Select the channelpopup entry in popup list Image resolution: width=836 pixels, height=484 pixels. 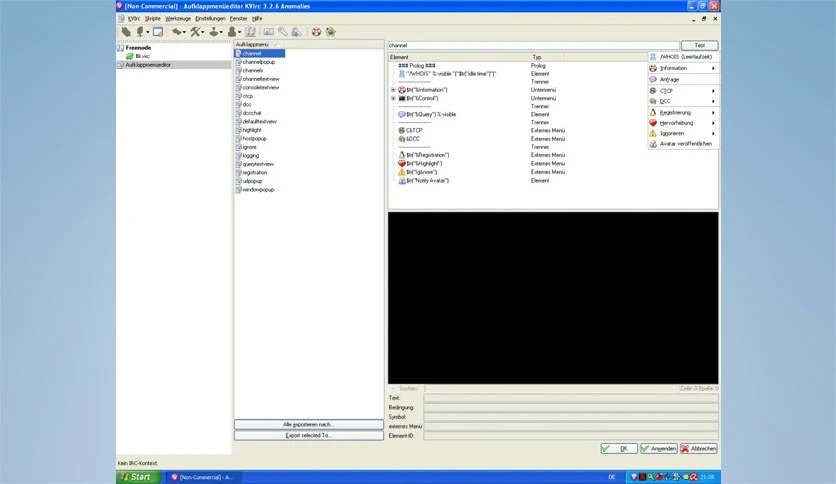click(259, 62)
